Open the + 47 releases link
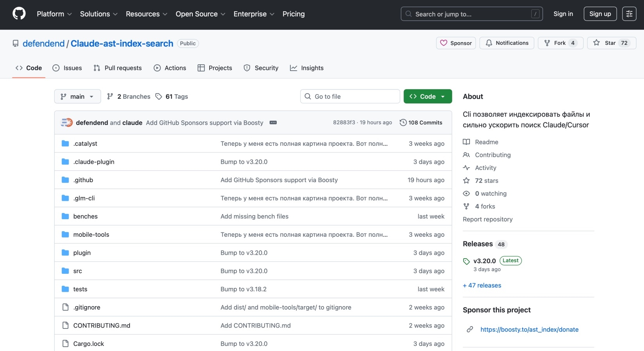Viewport: 644px width, 351px height. pyautogui.click(x=482, y=285)
